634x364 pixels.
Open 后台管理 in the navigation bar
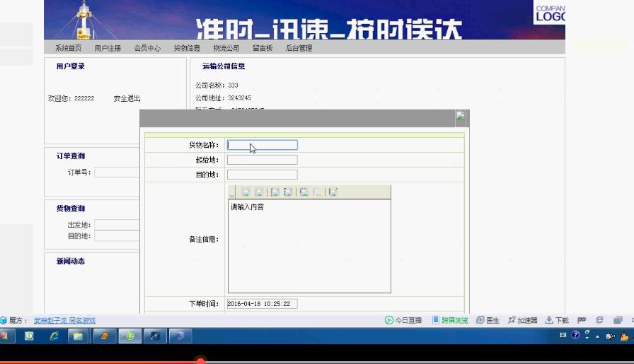click(x=299, y=48)
